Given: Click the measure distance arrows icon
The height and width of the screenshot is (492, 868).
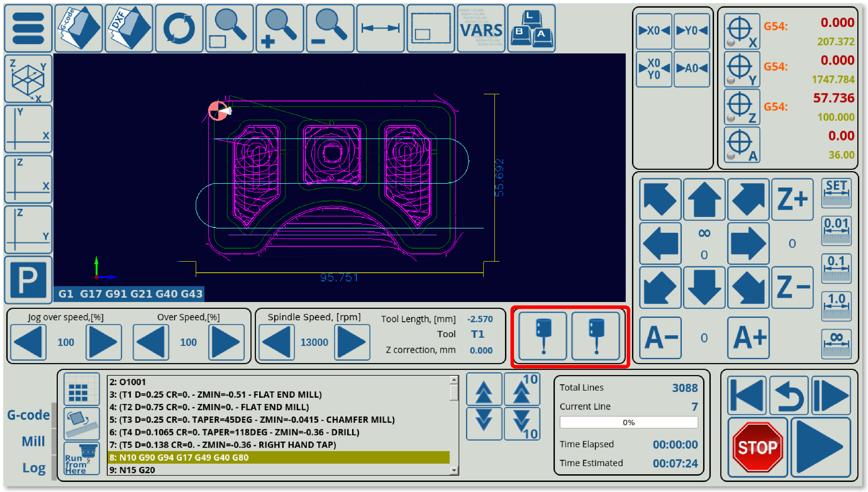Looking at the screenshot, I should pyautogui.click(x=380, y=28).
